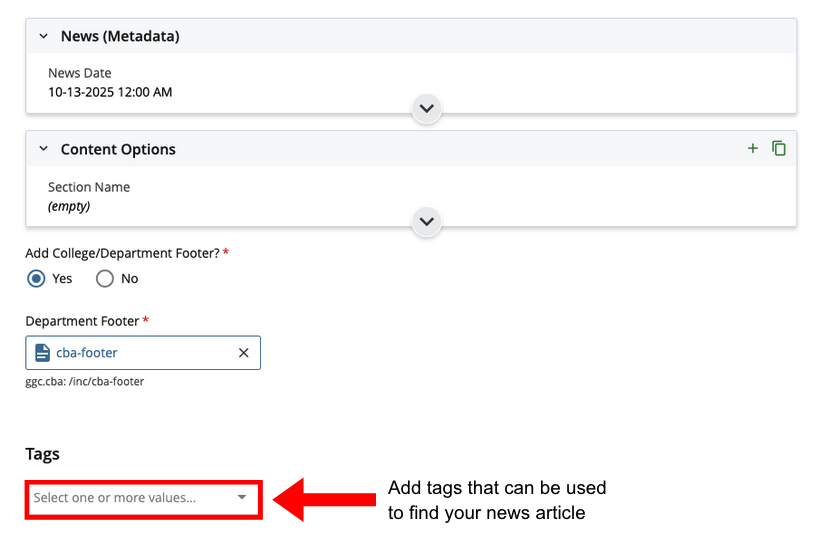This screenshot has width=816, height=552.
Task: Collapse the News (Metadata) section chevron
Action: [x=43, y=36]
